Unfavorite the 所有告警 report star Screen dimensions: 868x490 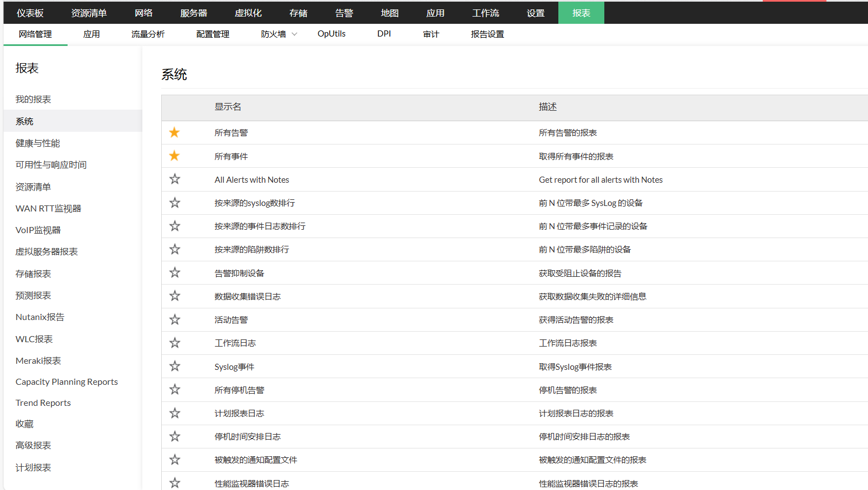point(174,132)
